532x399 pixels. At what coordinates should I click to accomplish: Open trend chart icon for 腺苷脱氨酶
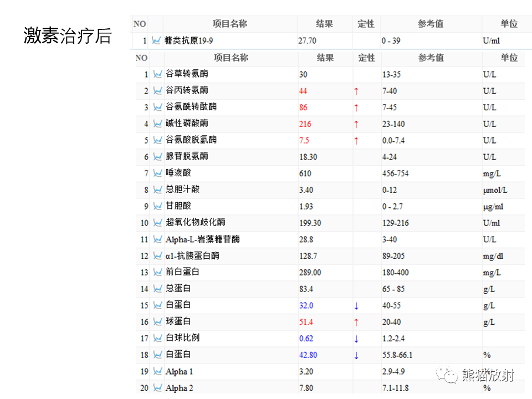click(x=157, y=157)
